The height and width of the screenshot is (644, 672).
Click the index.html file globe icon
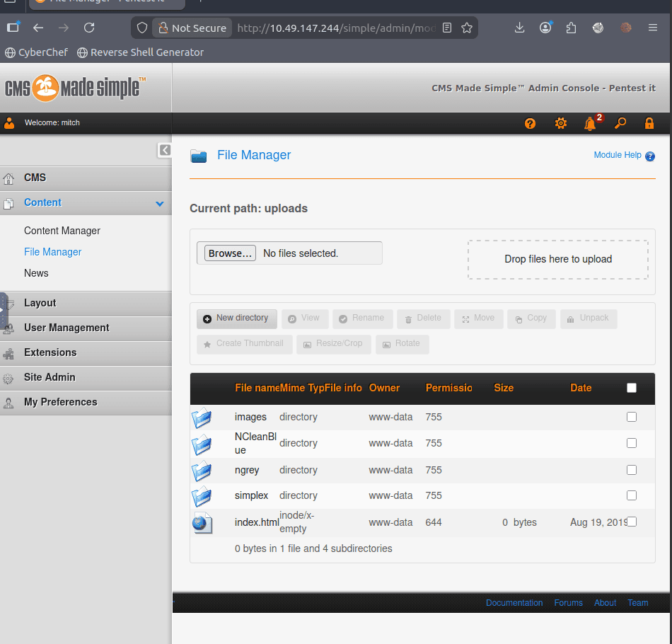pyautogui.click(x=202, y=523)
